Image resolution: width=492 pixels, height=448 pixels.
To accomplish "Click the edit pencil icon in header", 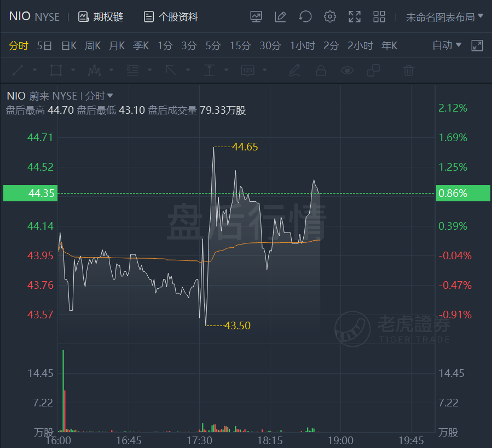I will point(280,16).
